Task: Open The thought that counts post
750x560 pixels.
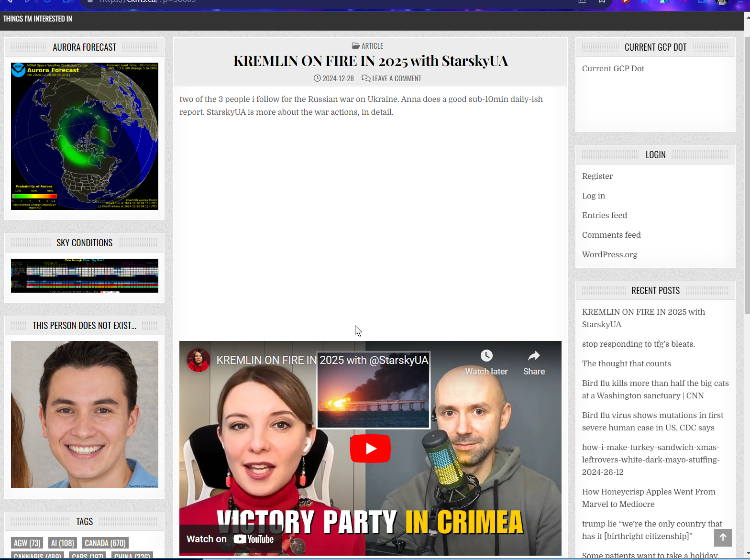Action: pos(626,363)
